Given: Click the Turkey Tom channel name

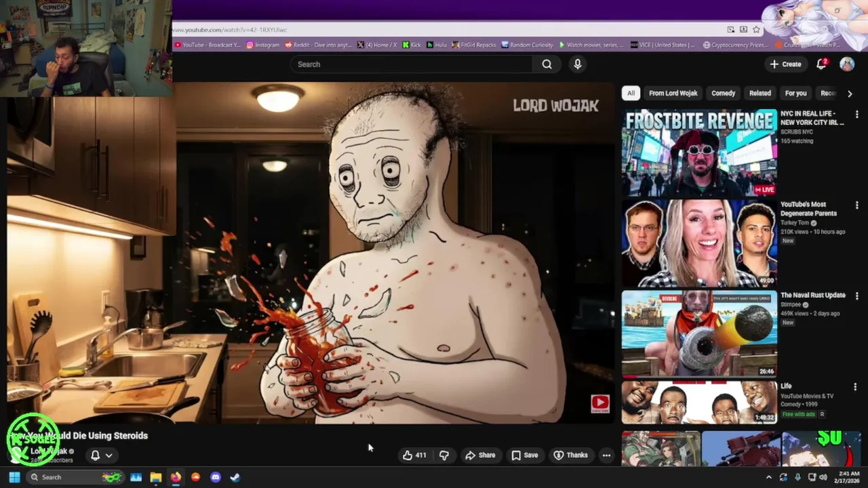Looking at the screenshot, I should coord(795,223).
